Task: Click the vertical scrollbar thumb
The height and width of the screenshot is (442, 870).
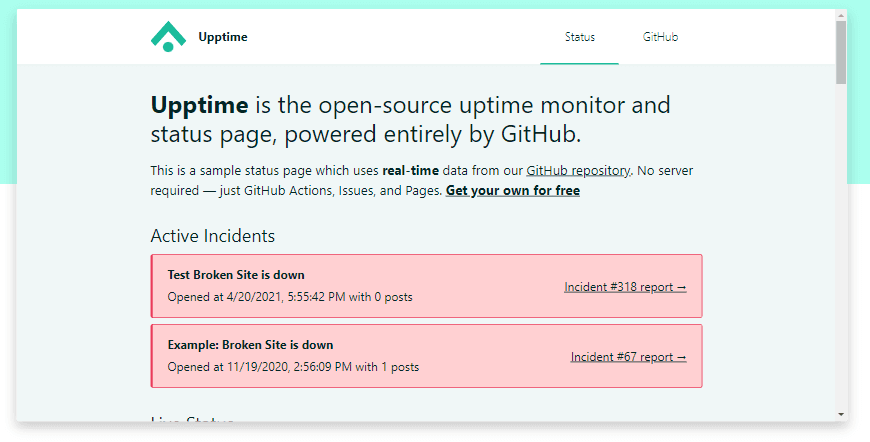Action: (x=841, y=50)
